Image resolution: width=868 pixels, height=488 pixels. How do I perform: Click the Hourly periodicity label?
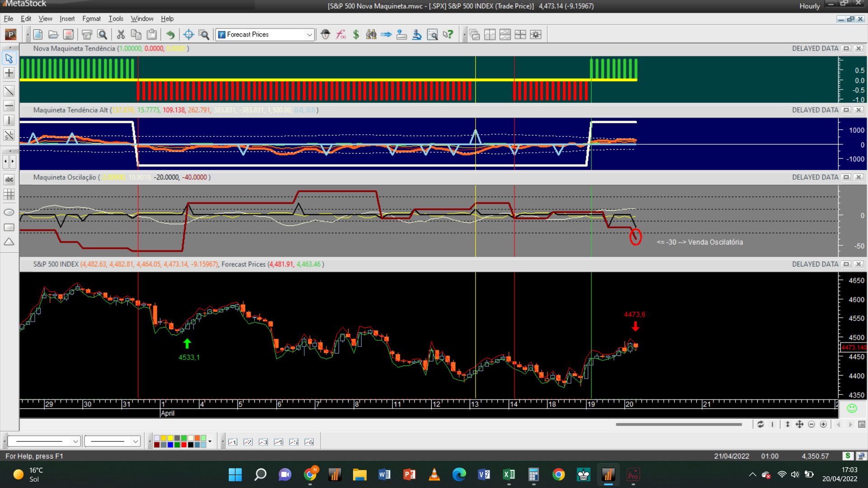(809, 6)
